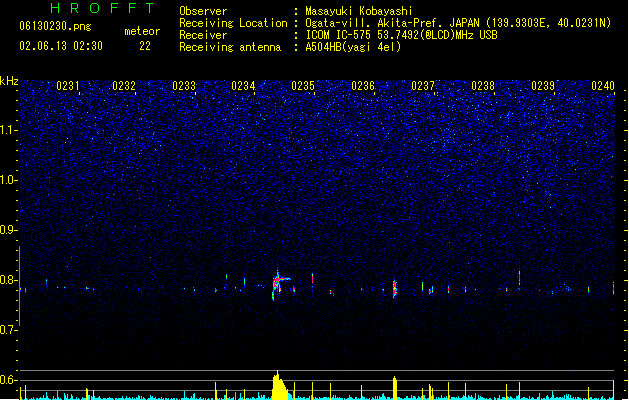Click the 0232 time marker
The image size is (629, 400).
124,86
